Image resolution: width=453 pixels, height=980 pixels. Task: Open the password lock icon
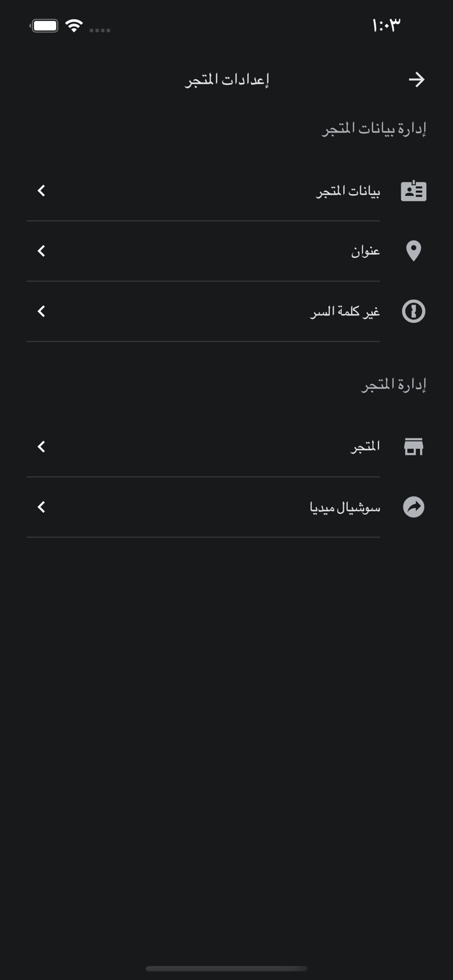coord(413,312)
